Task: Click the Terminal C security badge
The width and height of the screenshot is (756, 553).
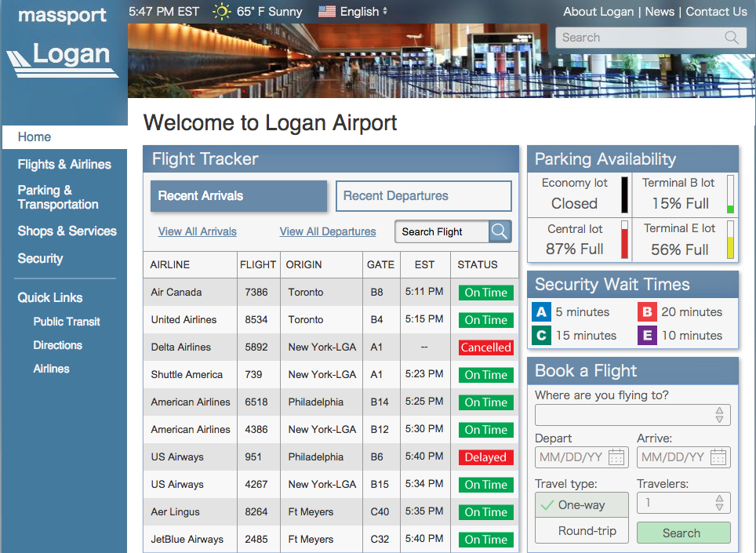Action: point(541,335)
